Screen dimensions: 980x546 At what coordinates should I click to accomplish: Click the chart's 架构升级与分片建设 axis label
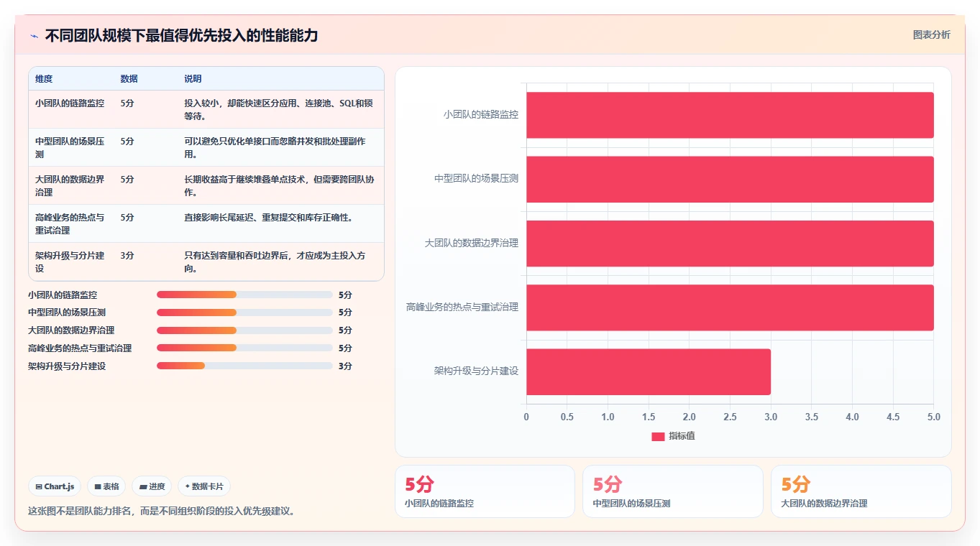pyautogui.click(x=477, y=371)
